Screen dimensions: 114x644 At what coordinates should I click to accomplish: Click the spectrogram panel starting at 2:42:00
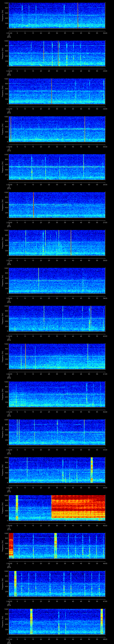point(57,432)
